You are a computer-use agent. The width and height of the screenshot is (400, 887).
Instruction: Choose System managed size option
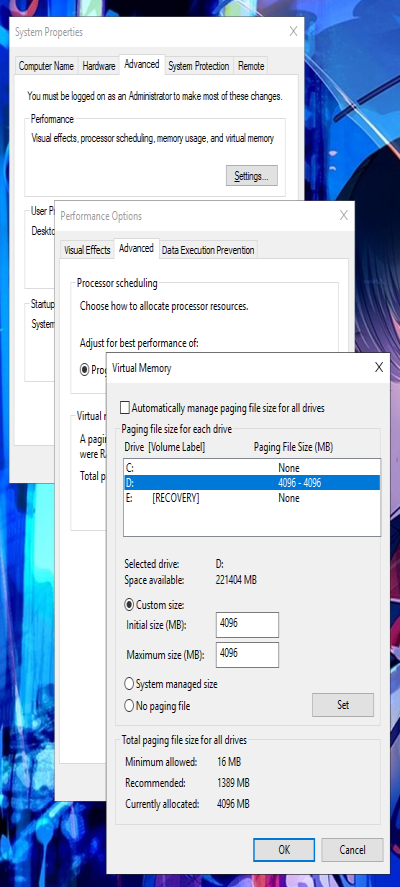click(x=129, y=684)
